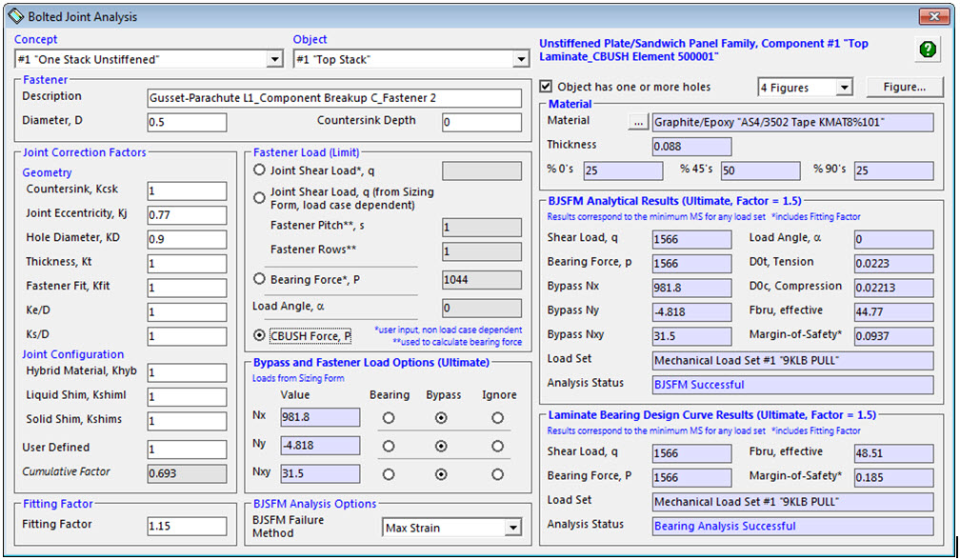This screenshot has width=960, height=560.
Task: Click the % 0's field
Action: (623, 170)
